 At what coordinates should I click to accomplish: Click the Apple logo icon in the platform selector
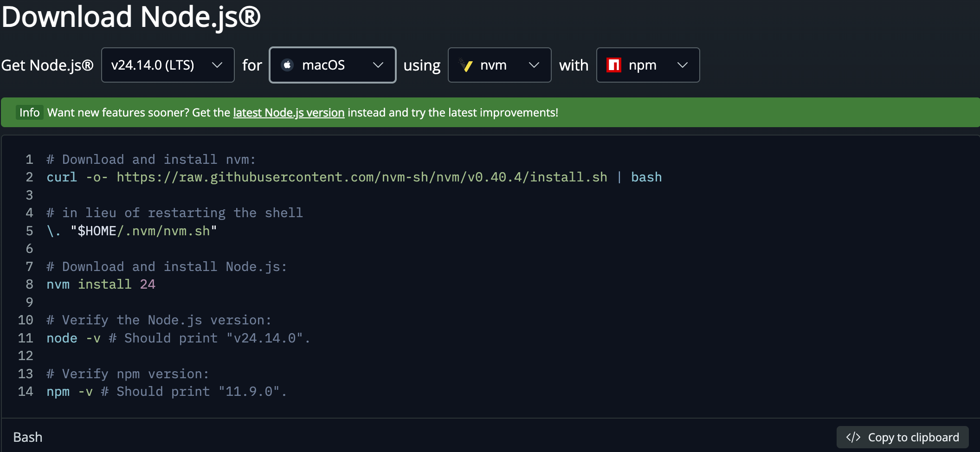click(x=287, y=65)
